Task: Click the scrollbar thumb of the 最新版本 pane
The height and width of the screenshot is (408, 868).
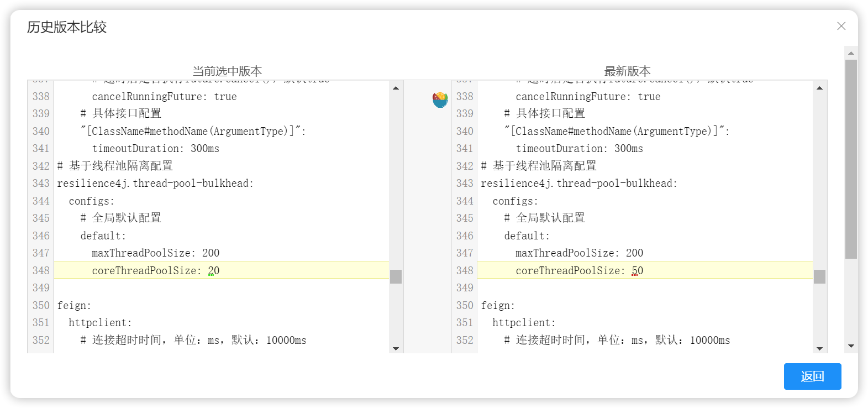Action: (819, 276)
